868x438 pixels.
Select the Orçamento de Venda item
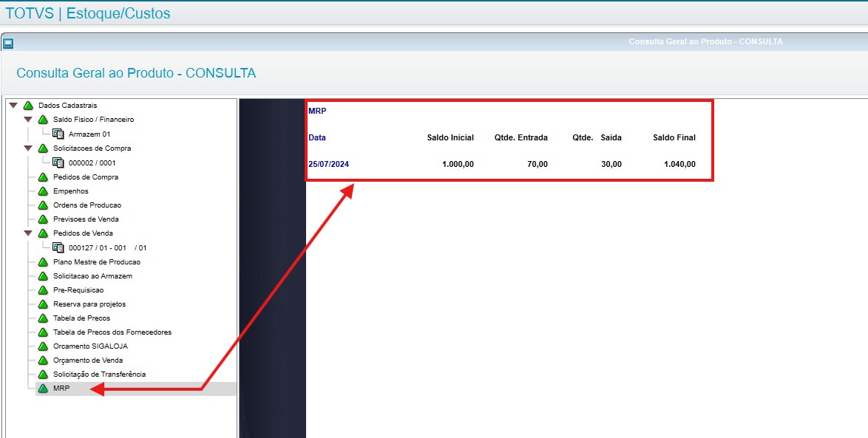tap(88, 360)
